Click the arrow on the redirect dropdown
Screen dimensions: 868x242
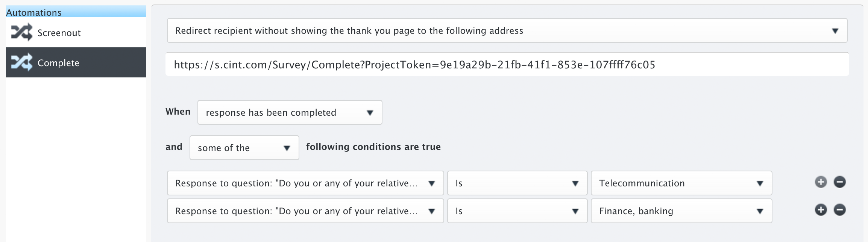pos(835,31)
